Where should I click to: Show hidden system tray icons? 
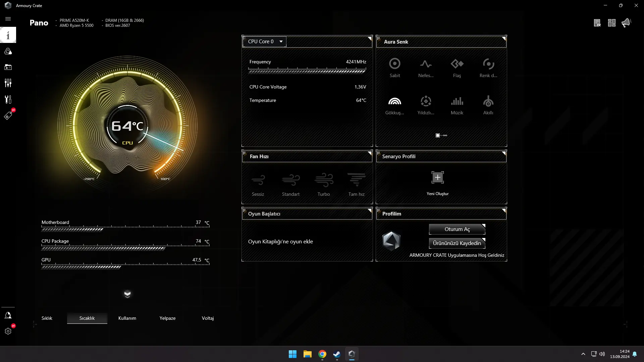coord(583,354)
